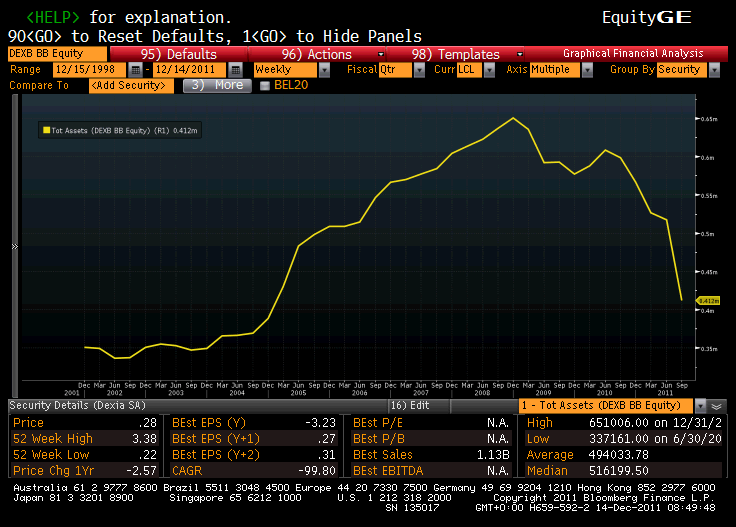This screenshot has height=527, width=736.
Task: Click the BEst EPS (Y) value -3.23
Action: click(x=321, y=423)
